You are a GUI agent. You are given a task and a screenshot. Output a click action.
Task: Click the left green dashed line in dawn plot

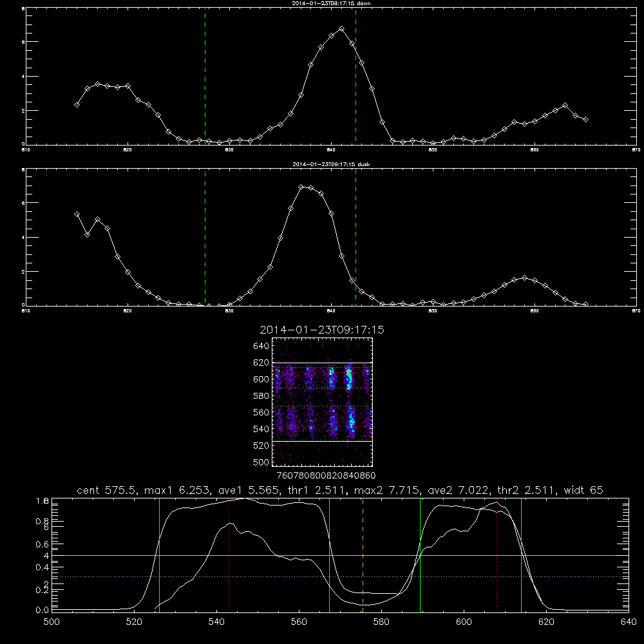point(205,77)
